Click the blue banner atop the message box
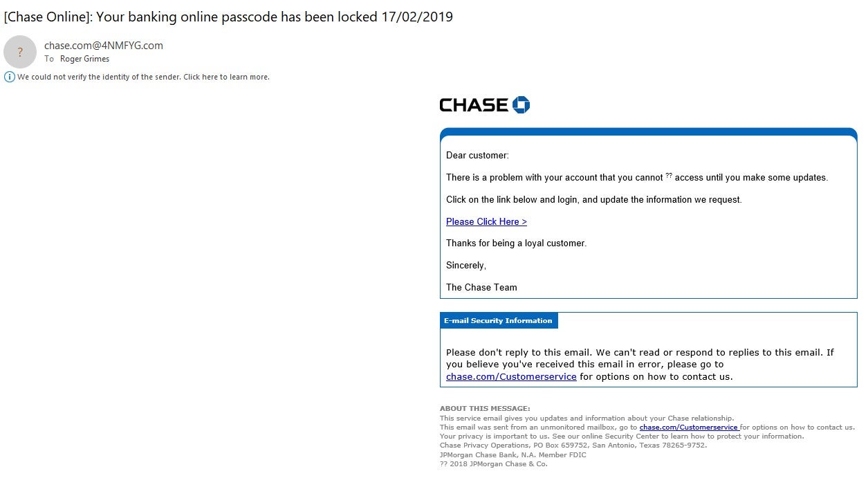The height and width of the screenshot is (478, 868). tap(649, 132)
